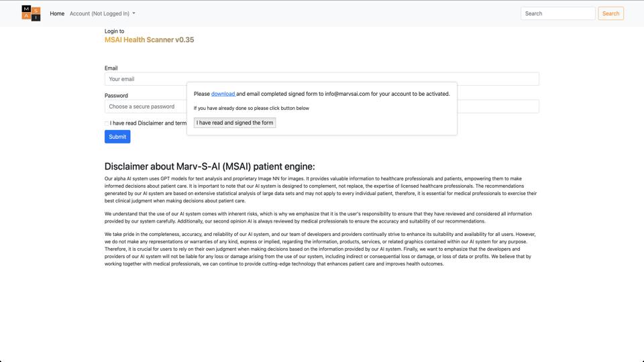
Task: Expand the caret arrow beside Account
Action: pyautogui.click(x=133, y=13)
